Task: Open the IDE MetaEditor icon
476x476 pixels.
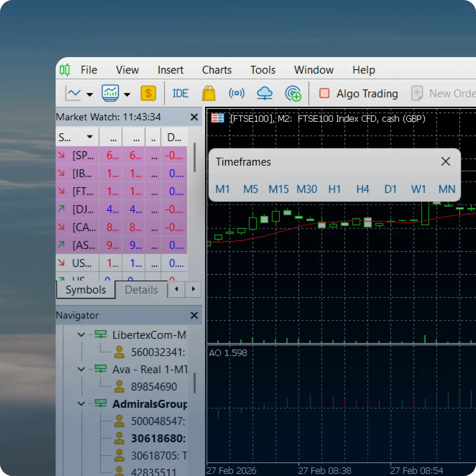Action: 180,94
